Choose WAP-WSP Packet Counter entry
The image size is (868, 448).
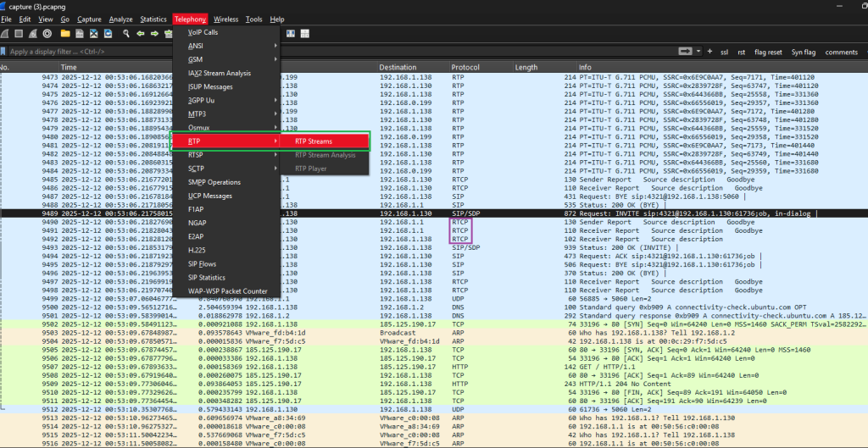(225, 291)
